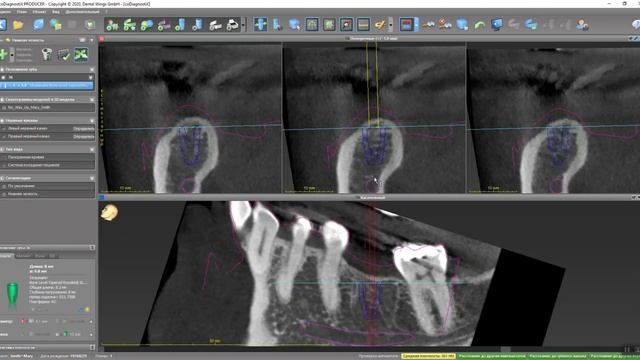640x360 pixels.
Task: Adjust the small vertical slider beside the plus icon
Action: pos(12,54)
